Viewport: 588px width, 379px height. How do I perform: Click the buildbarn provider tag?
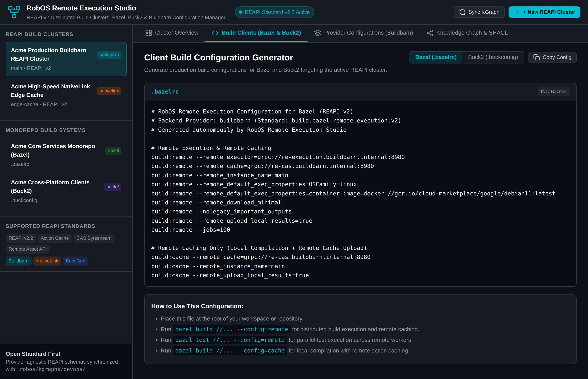(x=109, y=55)
